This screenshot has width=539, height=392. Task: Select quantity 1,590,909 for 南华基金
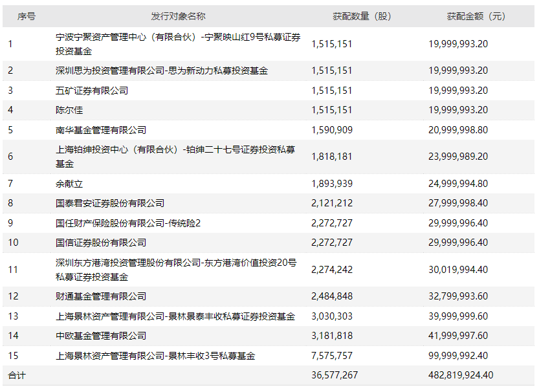click(332, 130)
